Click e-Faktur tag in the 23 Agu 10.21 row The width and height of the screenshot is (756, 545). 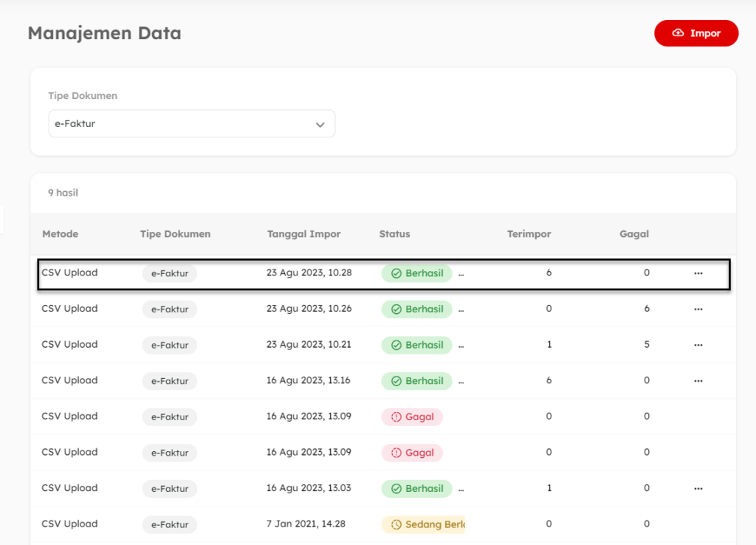tap(170, 346)
